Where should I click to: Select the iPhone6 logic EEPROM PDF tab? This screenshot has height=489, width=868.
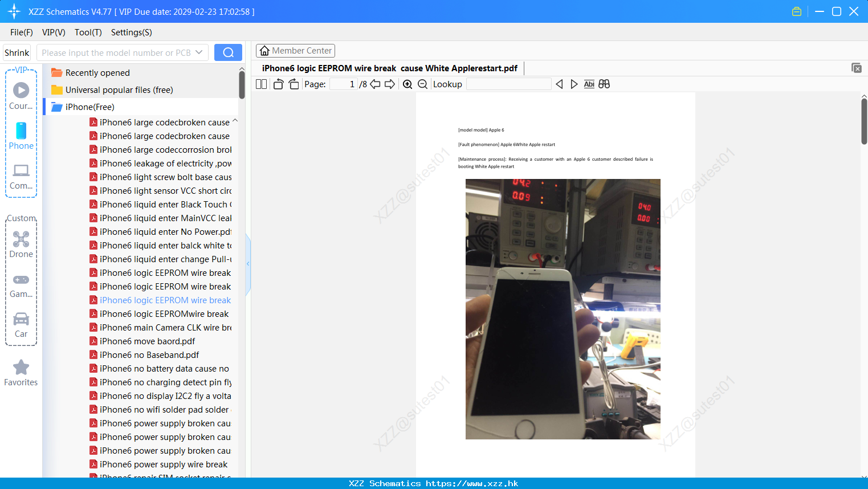tap(390, 68)
